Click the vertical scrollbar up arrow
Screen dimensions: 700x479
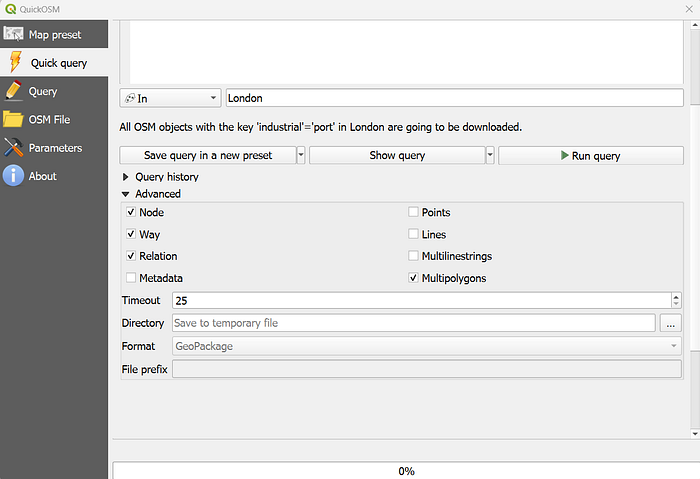695,25
